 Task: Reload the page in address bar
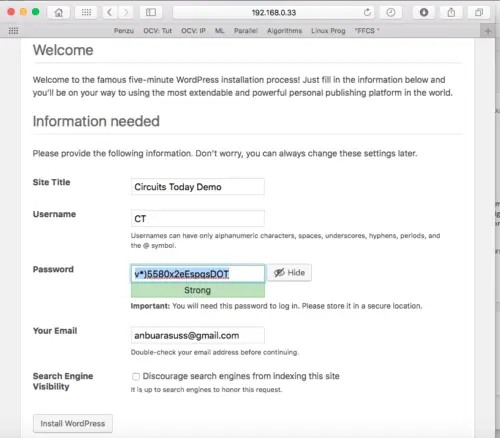(x=367, y=12)
